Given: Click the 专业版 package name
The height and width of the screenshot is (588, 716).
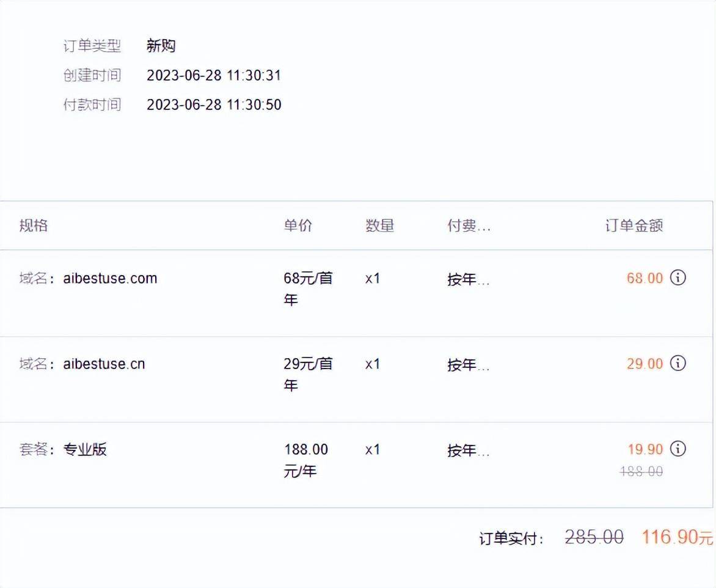Looking at the screenshot, I should point(85,450).
